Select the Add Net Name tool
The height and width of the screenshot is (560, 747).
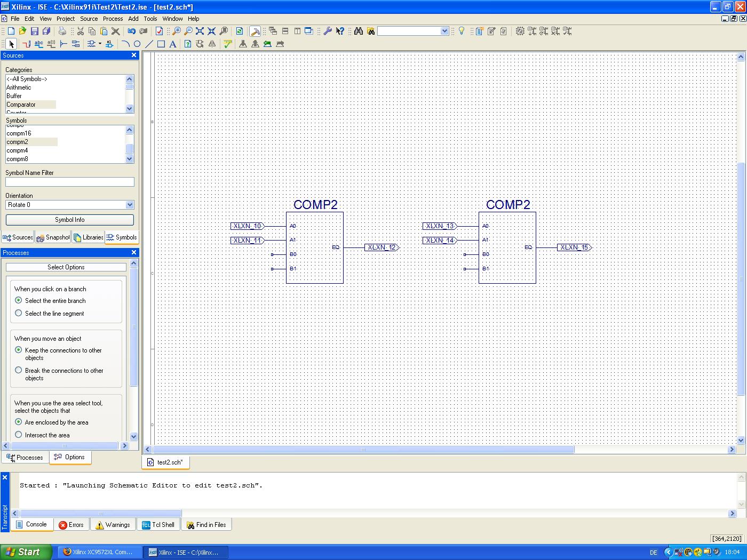click(38, 44)
